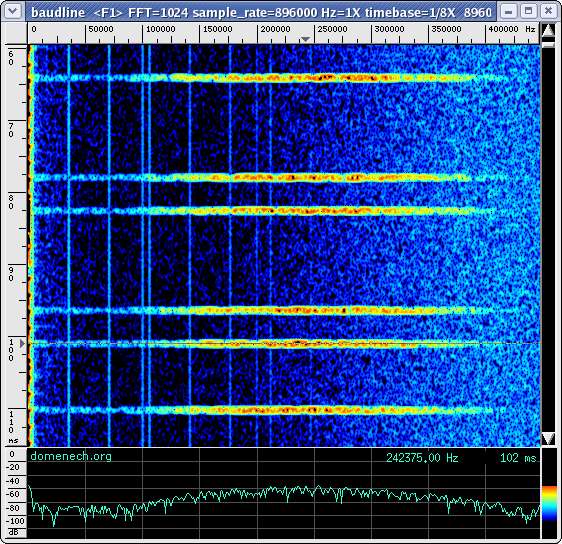Click the -20 dB label on spectrum axis
Screen dimensions: 562x544
13,467
